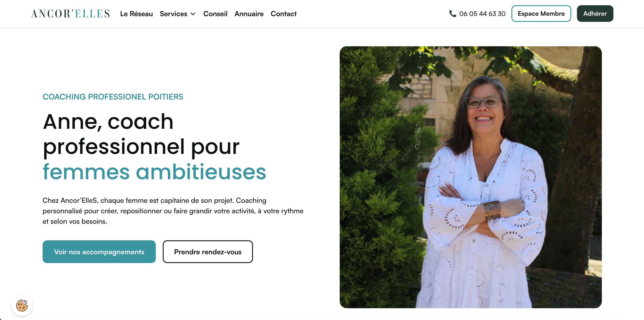Open the Espace Membre button
This screenshot has width=644, height=320.
point(541,14)
